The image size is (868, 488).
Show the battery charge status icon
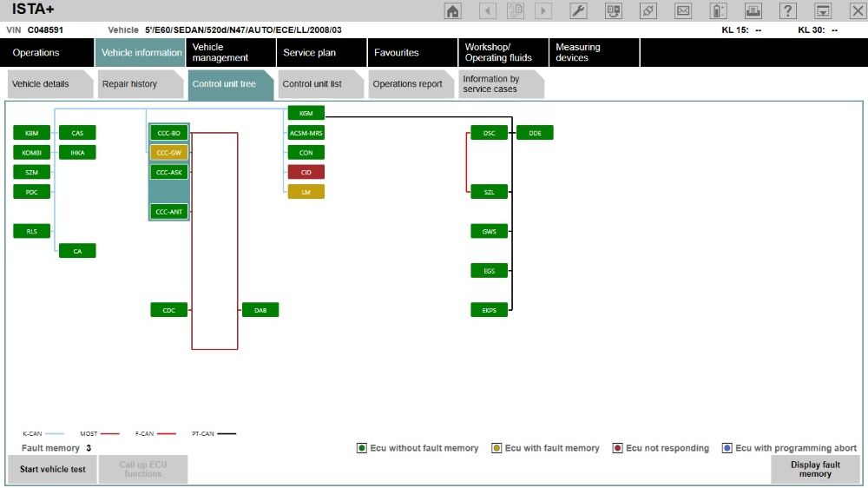click(718, 10)
